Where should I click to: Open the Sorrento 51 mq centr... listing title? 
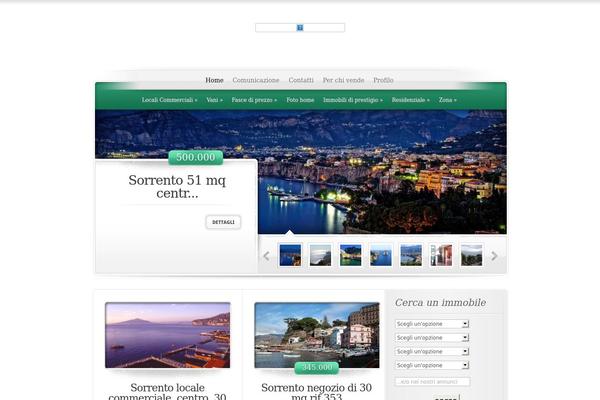point(177,186)
